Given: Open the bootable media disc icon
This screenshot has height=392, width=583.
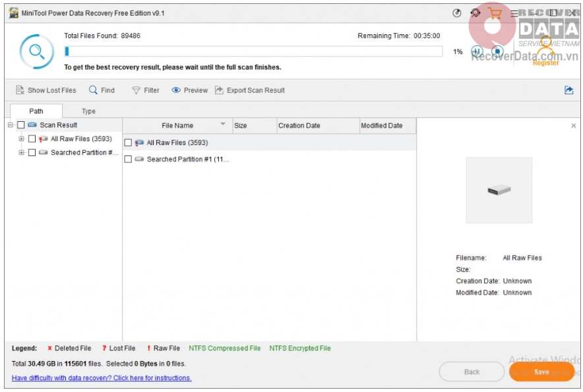Looking at the screenshot, I should [457, 13].
